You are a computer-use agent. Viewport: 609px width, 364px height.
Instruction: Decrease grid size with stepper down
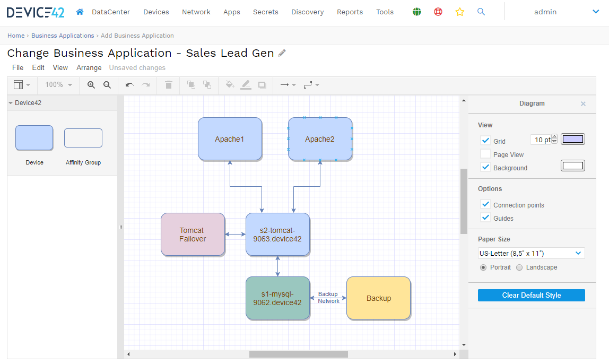(554, 141)
